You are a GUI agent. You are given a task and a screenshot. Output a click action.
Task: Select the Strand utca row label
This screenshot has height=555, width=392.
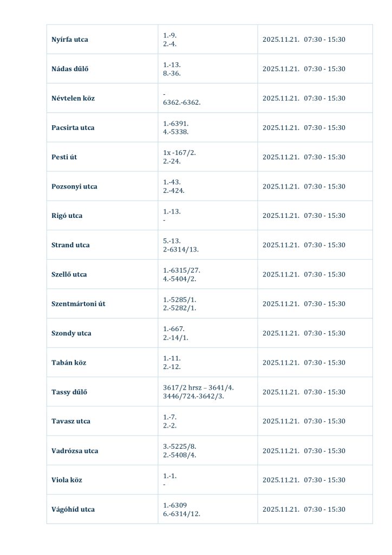point(70,245)
